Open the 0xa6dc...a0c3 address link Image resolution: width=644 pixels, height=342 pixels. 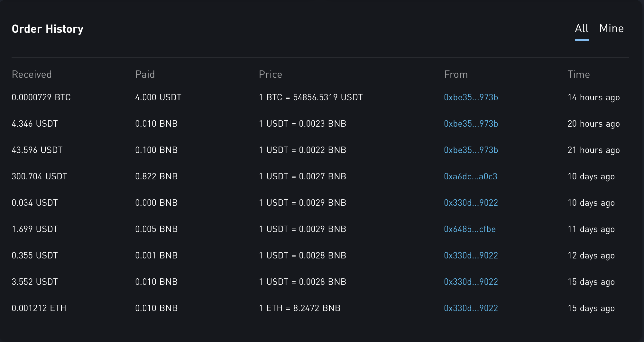coord(471,176)
